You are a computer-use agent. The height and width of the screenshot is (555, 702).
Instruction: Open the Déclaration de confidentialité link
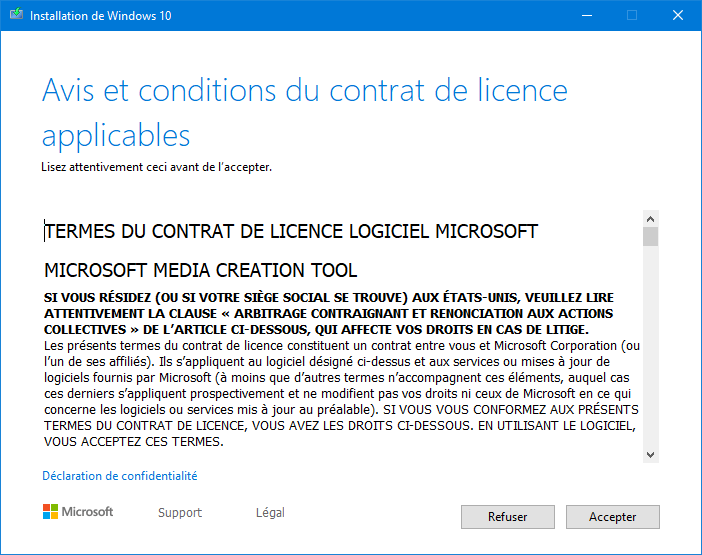120,476
